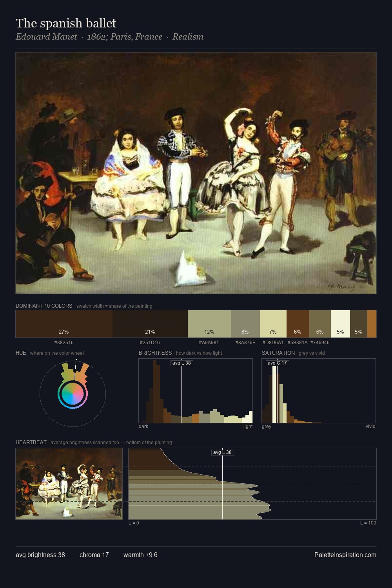Click the SATURATION section heading

(278, 353)
